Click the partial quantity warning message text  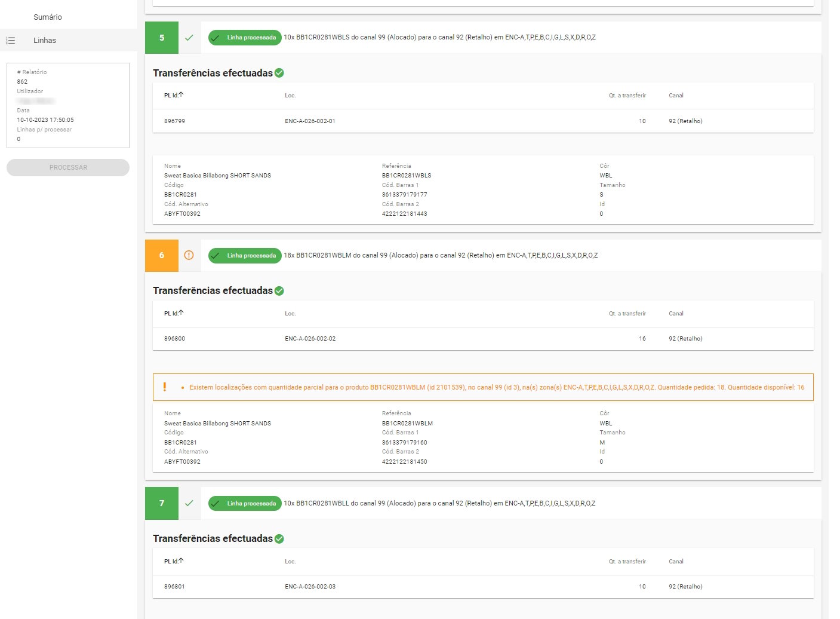497,388
